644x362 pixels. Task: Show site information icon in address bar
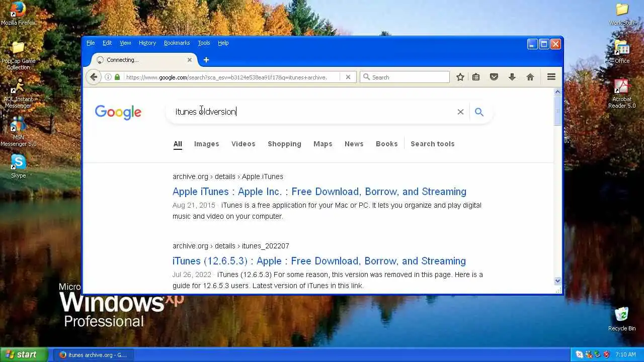tap(108, 77)
